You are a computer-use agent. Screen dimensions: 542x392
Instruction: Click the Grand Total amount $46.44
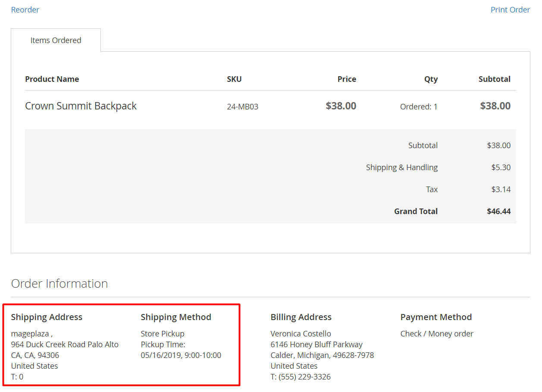[498, 211]
